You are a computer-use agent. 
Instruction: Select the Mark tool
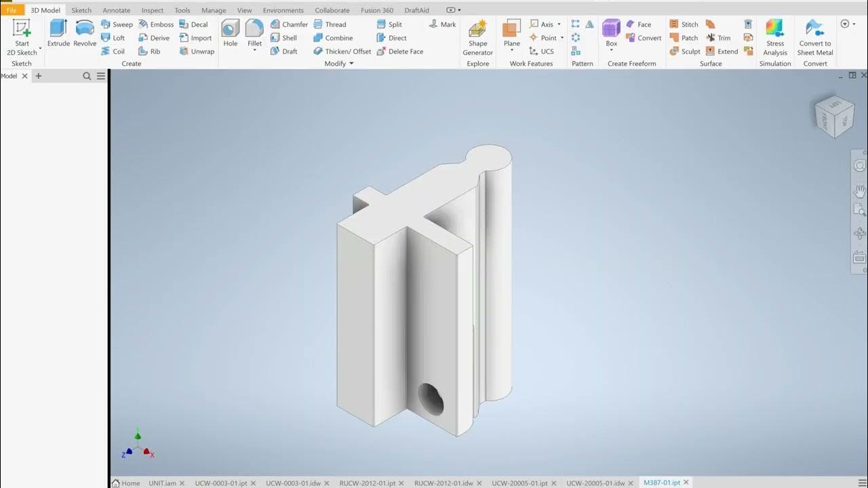(442, 24)
